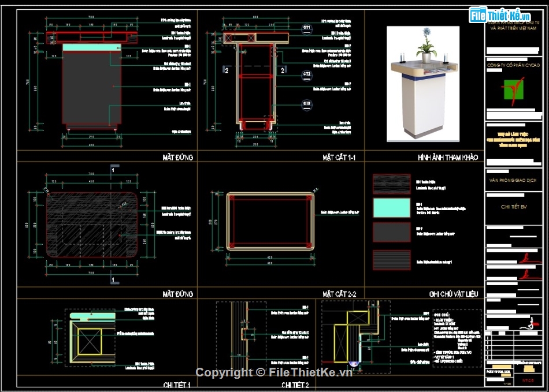Select the left section marker labeled 2
Image resolution: width=549 pixels, height=392 pixels.
click(x=227, y=70)
